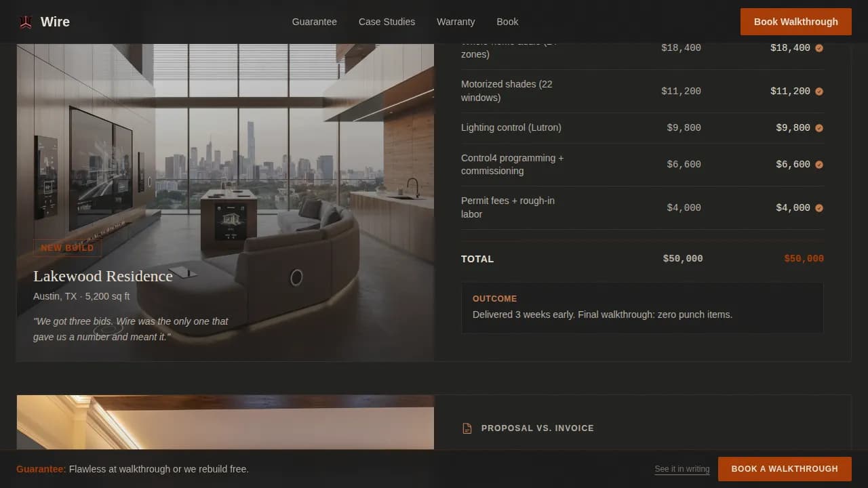Click check icon beside $11,200 invoice amount

819,91
